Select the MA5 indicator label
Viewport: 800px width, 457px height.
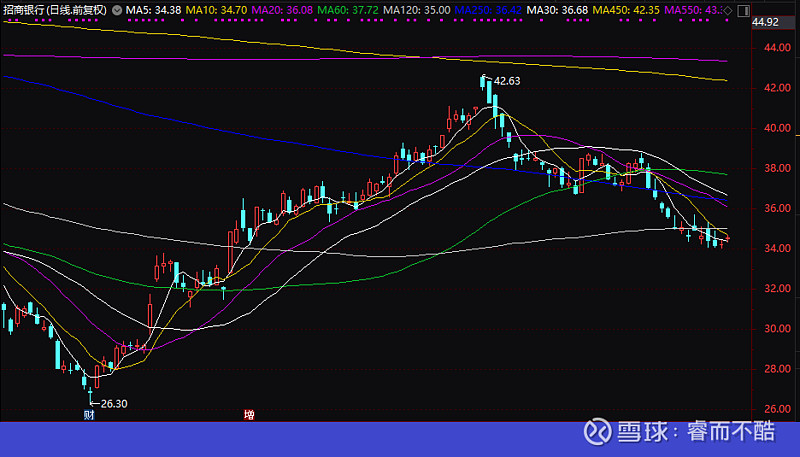pyautogui.click(x=154, y=10)
